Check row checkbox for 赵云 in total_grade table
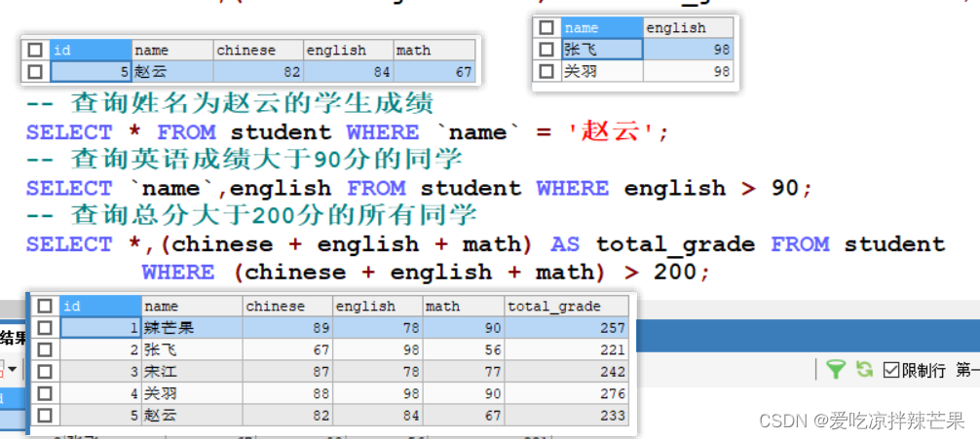The image size is (980, 439). tap(45, 416)
